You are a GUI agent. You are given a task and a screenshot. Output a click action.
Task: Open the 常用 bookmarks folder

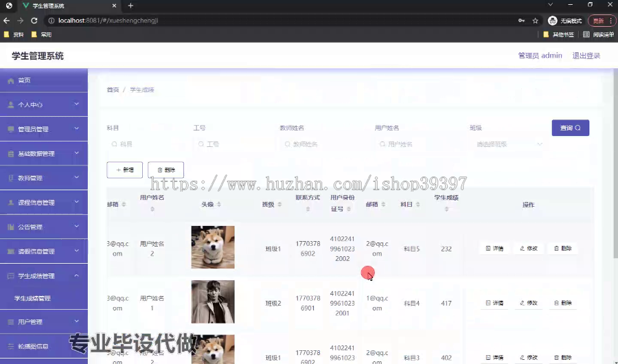[41, 35]
